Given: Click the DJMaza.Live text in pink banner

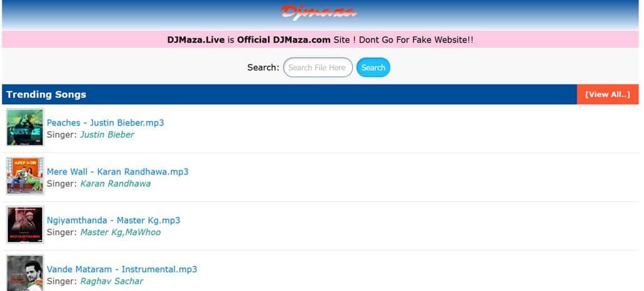Looking at the screenshot, I should [196, 40].
